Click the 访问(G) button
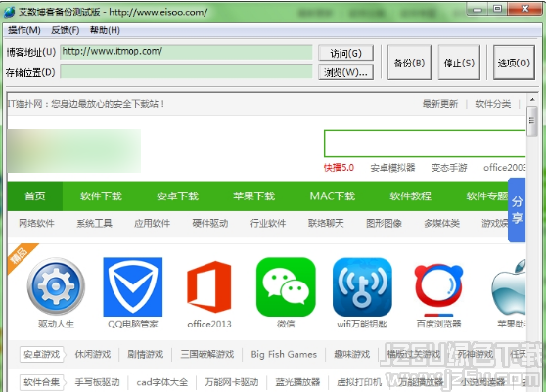546x392 pixels. pos(345,53)
